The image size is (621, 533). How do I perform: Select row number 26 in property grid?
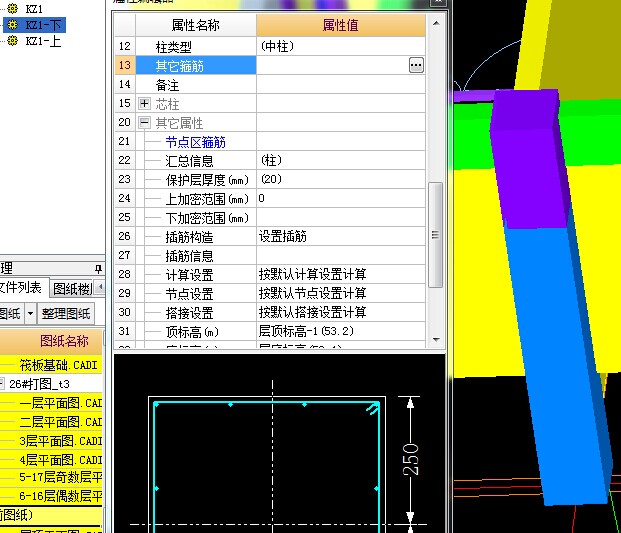[x=124, y=236]
